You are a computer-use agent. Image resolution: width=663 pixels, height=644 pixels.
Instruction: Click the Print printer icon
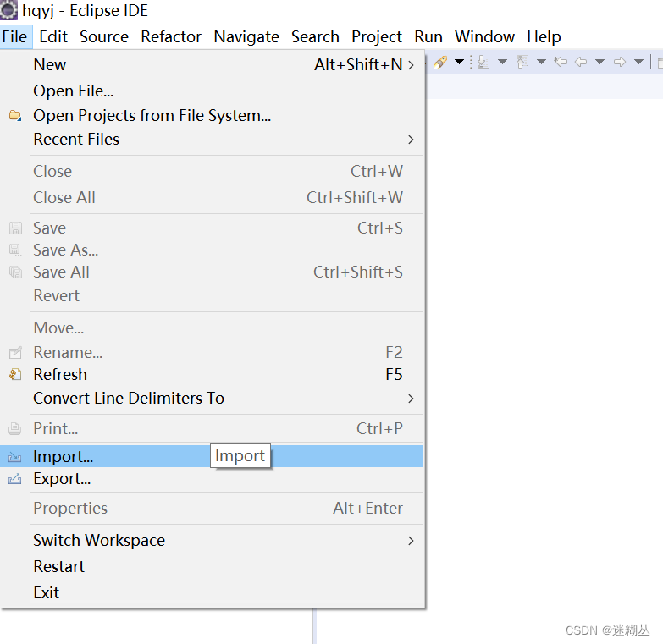pos(15,428)
